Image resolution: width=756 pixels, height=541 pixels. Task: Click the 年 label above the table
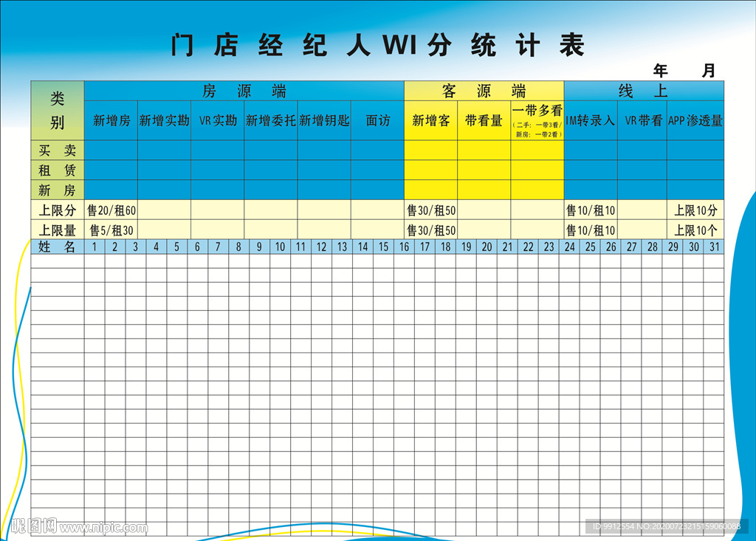(x=661, y=71)
